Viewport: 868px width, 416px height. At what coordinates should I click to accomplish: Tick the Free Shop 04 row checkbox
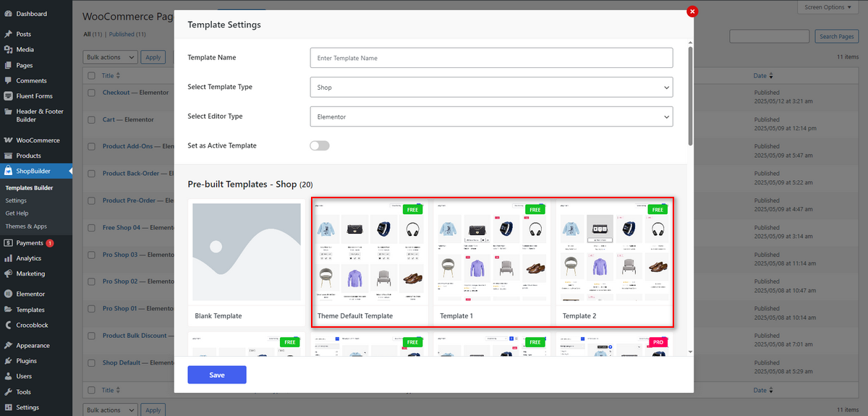(91, 228)
